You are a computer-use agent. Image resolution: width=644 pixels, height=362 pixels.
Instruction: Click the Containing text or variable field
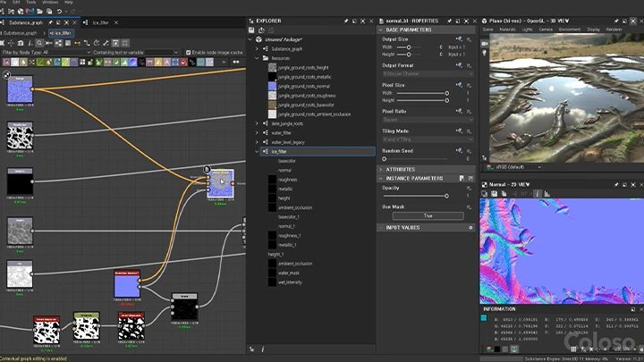161,53
